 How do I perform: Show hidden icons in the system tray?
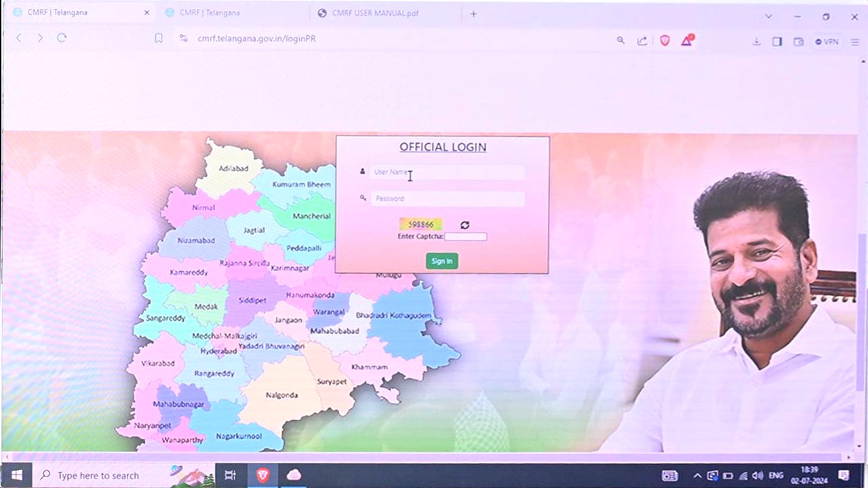click(697, 475)
